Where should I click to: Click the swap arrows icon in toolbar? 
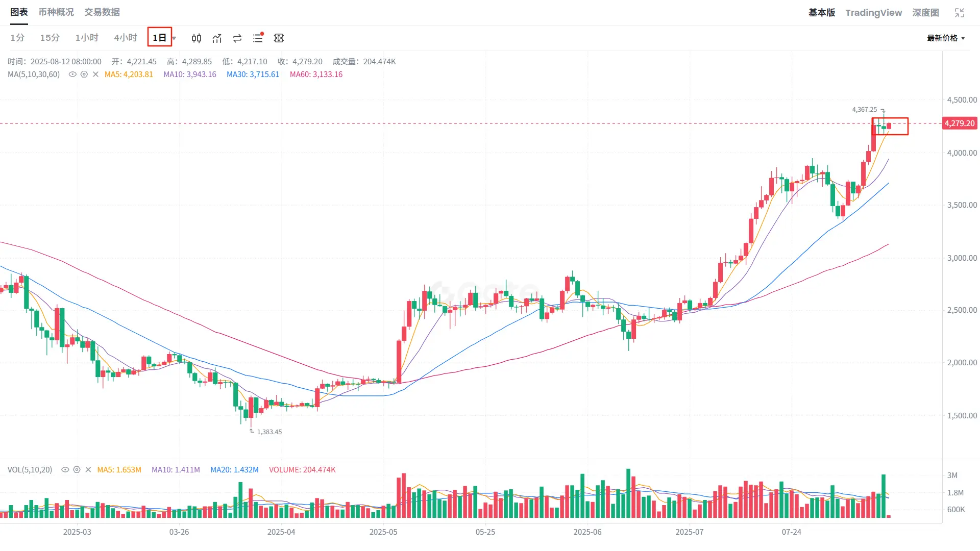pyautogui.click(x=237, y=38)
